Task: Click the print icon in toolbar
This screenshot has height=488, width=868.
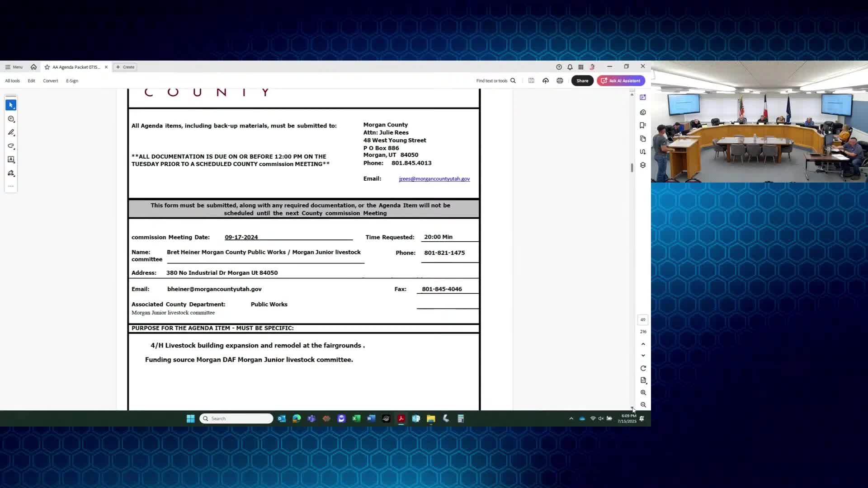Action: 560,80
